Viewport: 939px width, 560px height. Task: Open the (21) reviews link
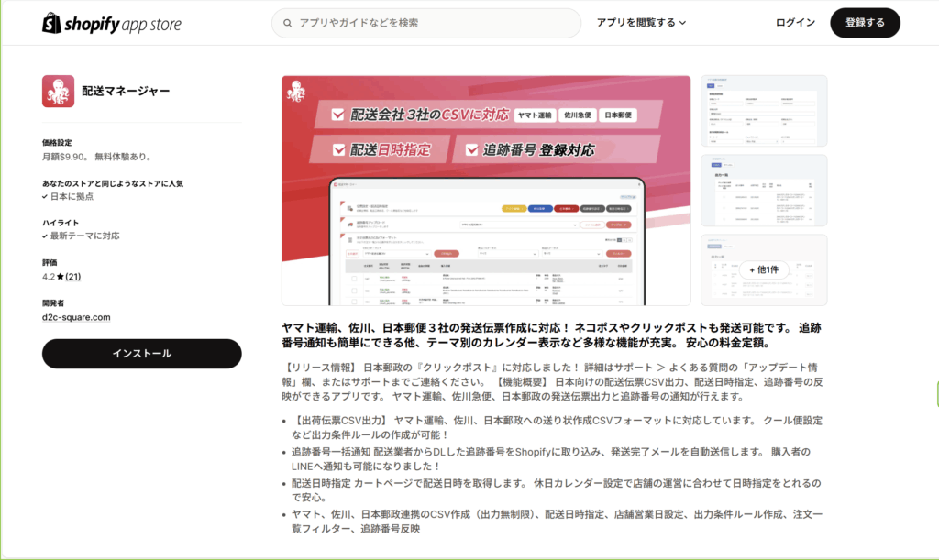coord(73,277)
